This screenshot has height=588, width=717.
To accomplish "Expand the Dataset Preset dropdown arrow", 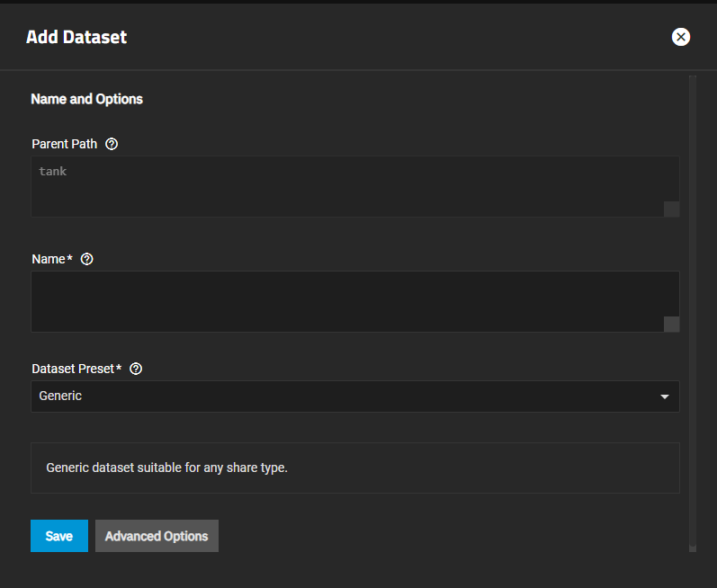I will coord(665,396).
